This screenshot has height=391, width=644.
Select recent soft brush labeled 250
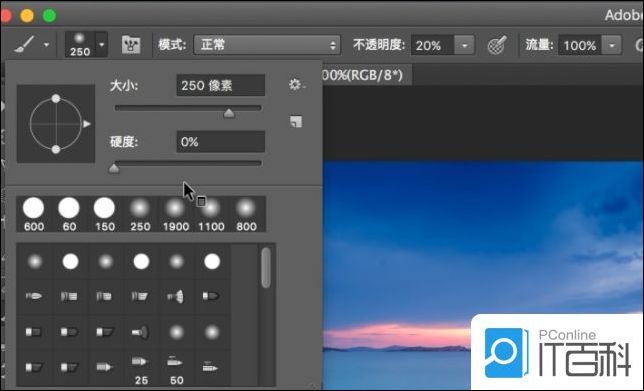click(x=140, y=214)
